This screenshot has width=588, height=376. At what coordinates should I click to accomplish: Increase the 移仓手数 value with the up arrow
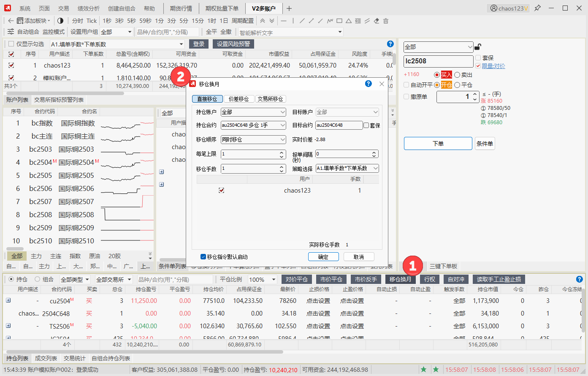tap(282, 166)
